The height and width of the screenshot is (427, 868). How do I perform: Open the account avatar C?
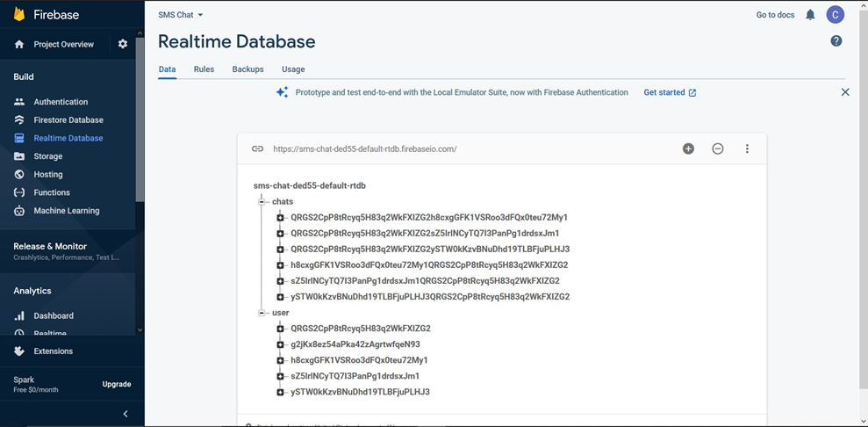pyautogui.click(x=836, y=15)
